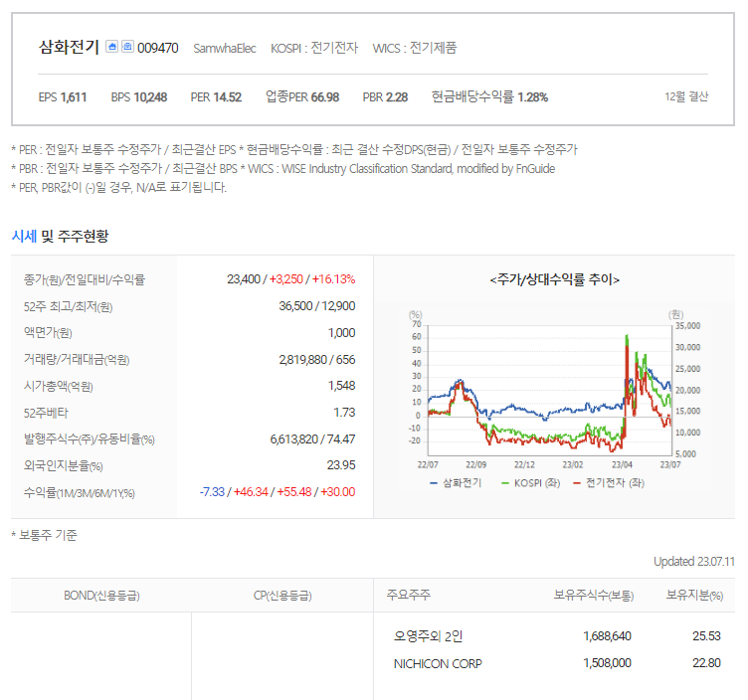Image resolution: width=748 pixels, height=700 pixels.
Task: Click KOSPI (좌) green legend entry
Action: pyautogui.click(x=530, y=483)
